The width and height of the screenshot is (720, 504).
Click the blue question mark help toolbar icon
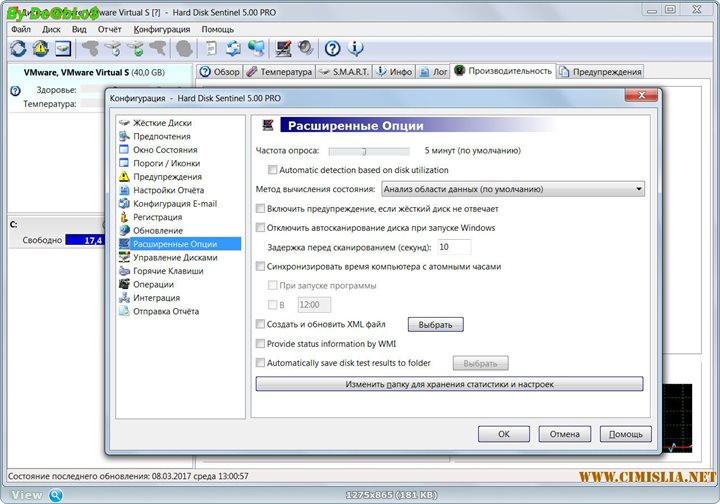coord(333,48)
